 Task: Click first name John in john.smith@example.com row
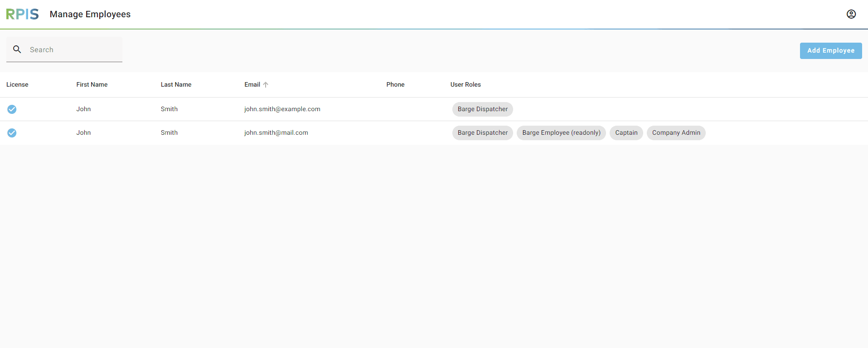point(83,109)
